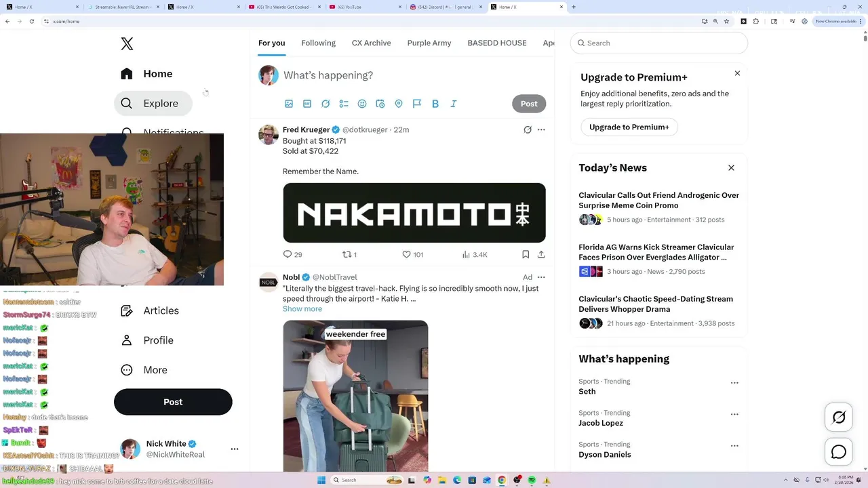
Task: Open the floating messages chat button
Action: coord(839,452)
